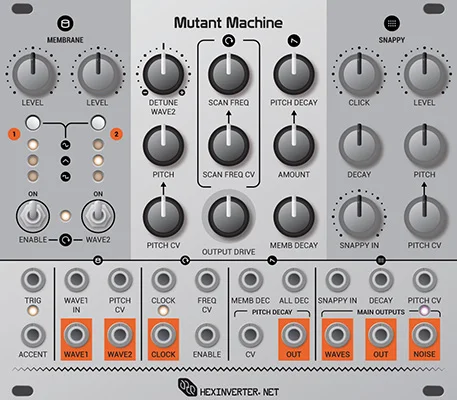Viewport: 457px width, 400px height.
Task: Adjust the center PITCH knob
Action: [163, 145]
